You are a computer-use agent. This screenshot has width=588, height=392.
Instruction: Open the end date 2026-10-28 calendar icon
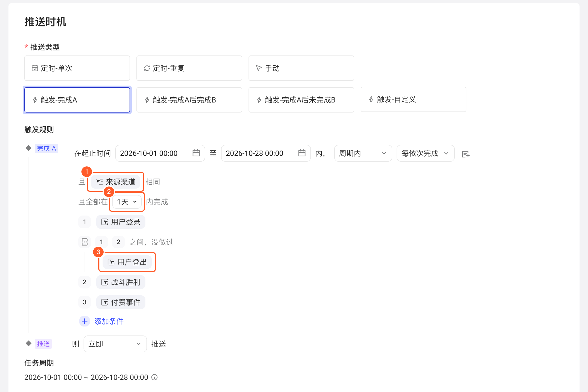[302, 153]
